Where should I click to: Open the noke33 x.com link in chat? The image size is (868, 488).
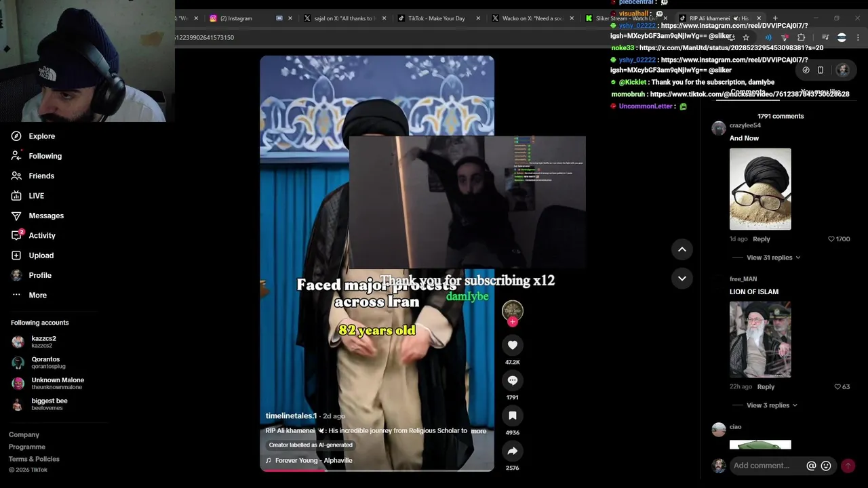click(731, 48)
